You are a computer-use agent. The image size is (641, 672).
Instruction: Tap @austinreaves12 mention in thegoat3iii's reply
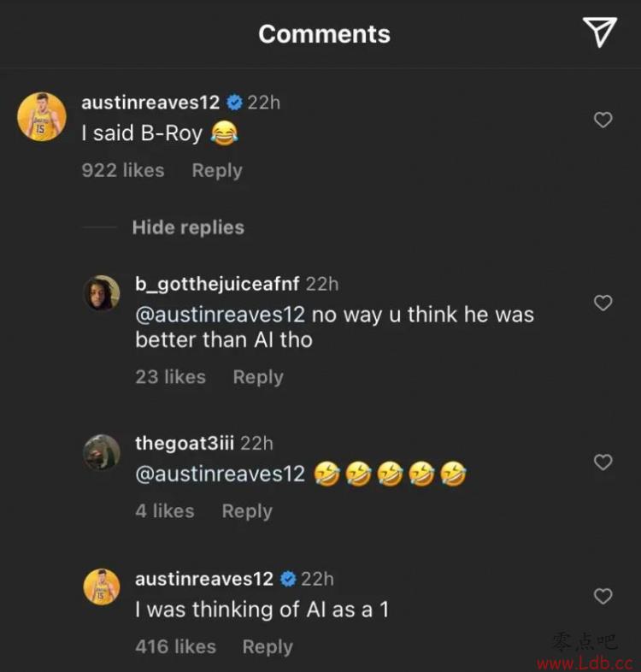point(221,474)
